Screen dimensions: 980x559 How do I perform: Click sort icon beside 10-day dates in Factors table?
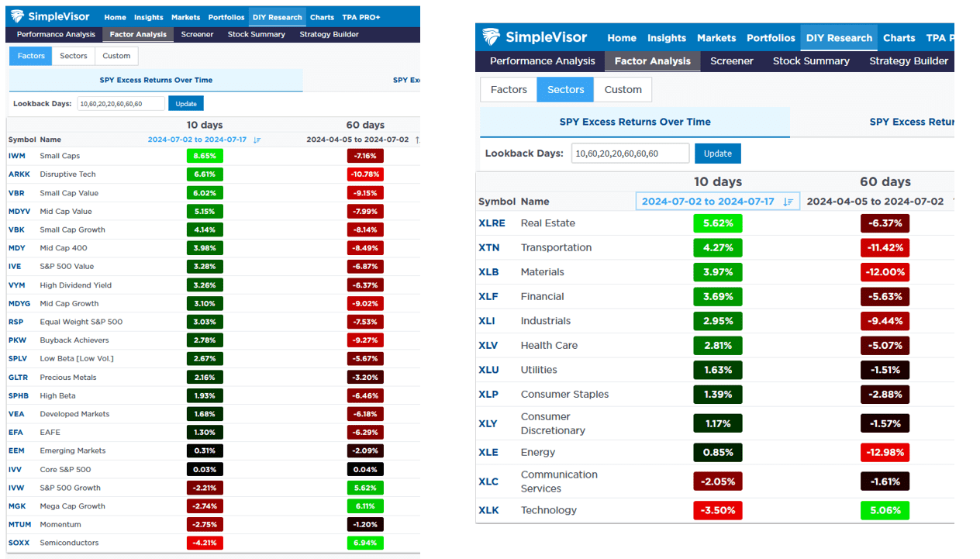coord(257,140)
